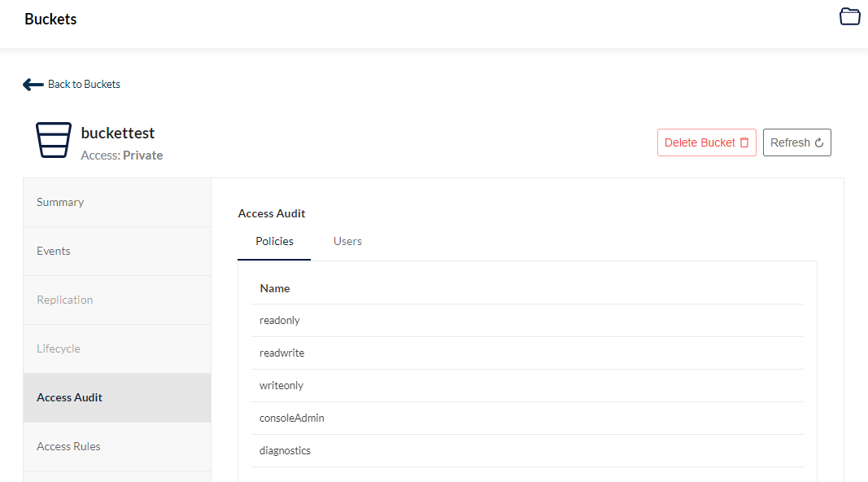868x482 pixels.
Task: Select the Access Audit section
Action: point(117,397)
